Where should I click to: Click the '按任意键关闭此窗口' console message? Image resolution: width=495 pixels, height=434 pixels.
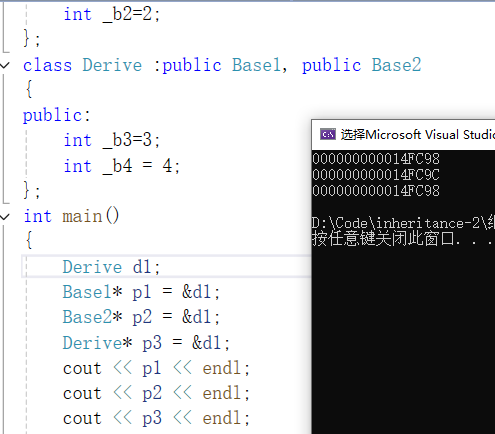tap(383, 239)
